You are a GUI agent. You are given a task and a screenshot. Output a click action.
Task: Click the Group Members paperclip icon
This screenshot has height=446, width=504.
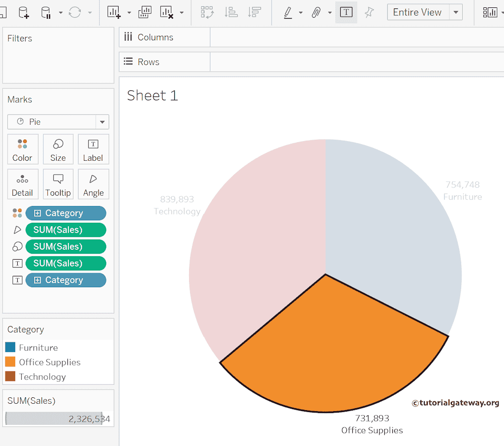tap(316, 12)
